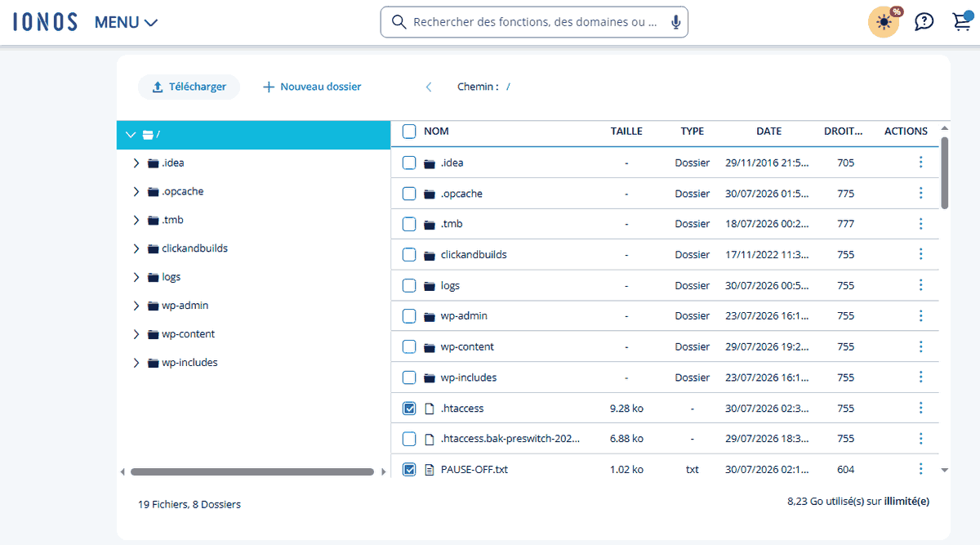The image size is (980, 545).
Task: Click scroll right arrow under folder tree
Action: pyautogui.click(x=383, y=471)
